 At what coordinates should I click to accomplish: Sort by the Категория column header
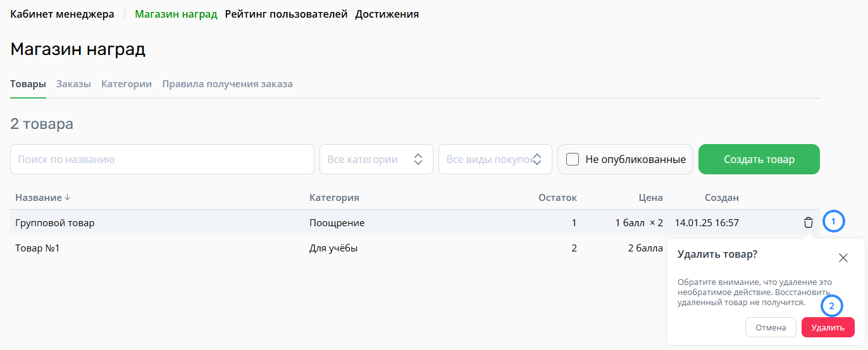point(334,198)
